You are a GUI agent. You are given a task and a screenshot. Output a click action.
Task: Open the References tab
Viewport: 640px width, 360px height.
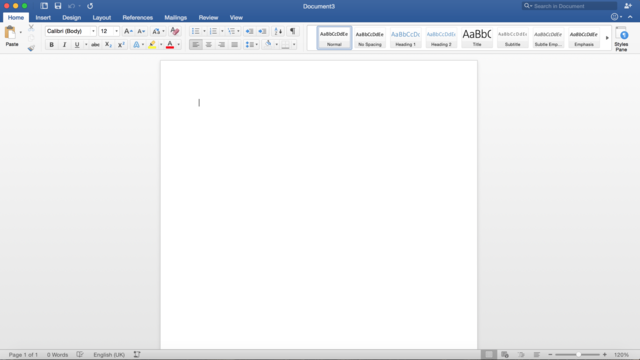point(138,18)
